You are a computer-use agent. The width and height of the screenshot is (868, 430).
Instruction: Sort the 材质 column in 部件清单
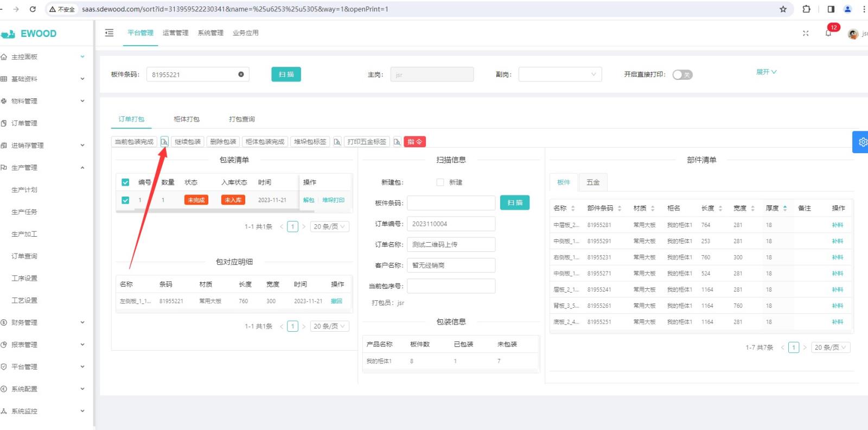tap(653, 208)
